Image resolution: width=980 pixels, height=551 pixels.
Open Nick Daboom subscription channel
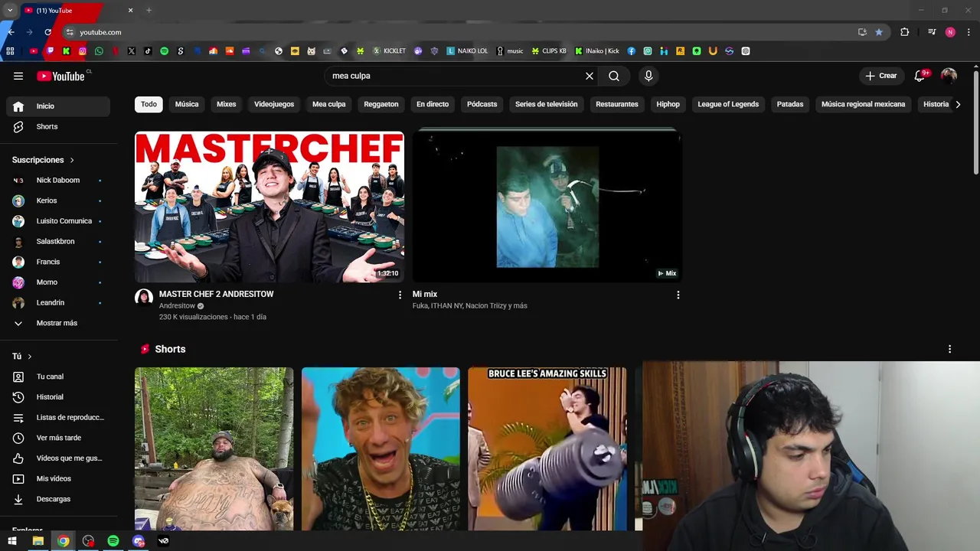click(x=58, y=181)
